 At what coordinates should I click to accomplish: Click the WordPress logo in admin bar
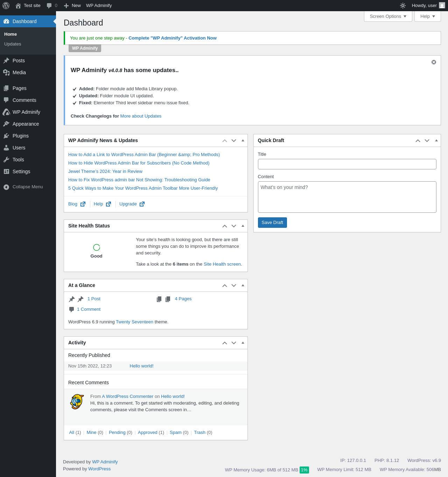point(6,6)
